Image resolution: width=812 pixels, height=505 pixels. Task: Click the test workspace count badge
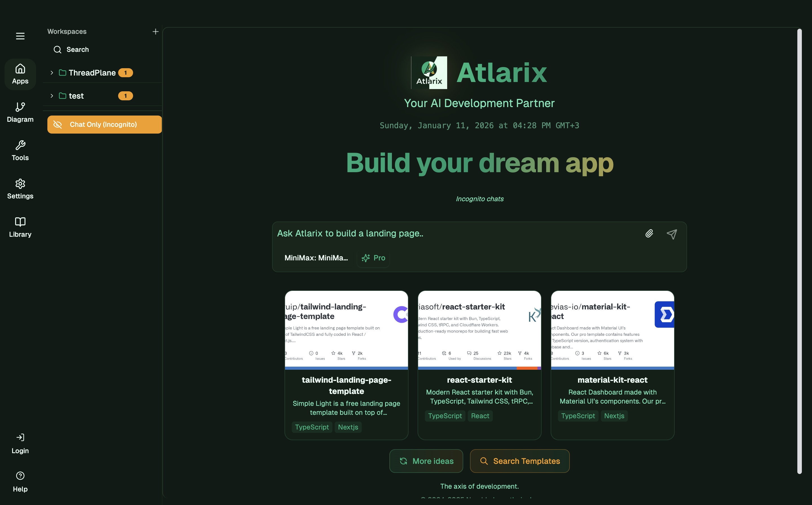[126, 96]
